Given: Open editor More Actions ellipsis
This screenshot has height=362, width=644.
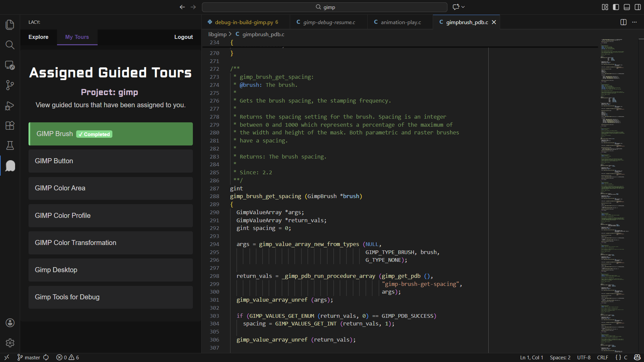Looking at the screenshot, I should tap(634, 22).
